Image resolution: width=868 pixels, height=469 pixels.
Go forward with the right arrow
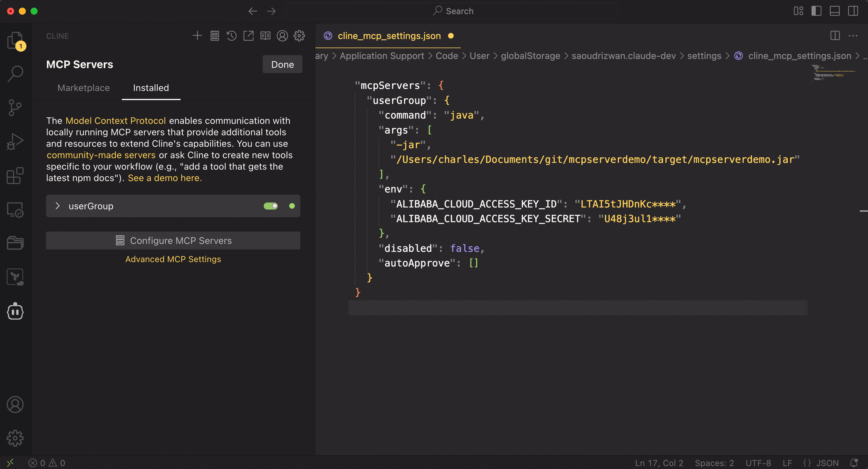[x=271, y=11]
